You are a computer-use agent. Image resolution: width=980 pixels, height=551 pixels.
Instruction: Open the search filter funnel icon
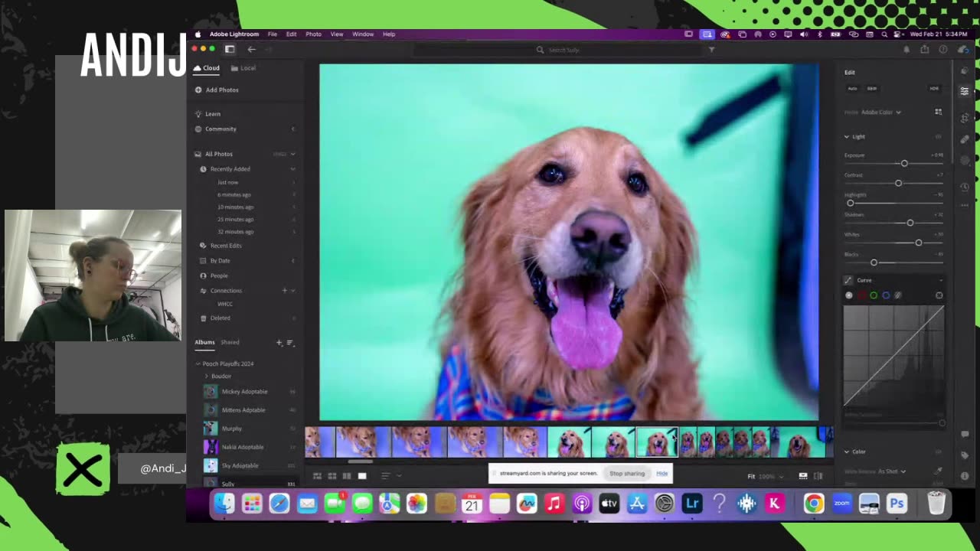click(711, 50)
